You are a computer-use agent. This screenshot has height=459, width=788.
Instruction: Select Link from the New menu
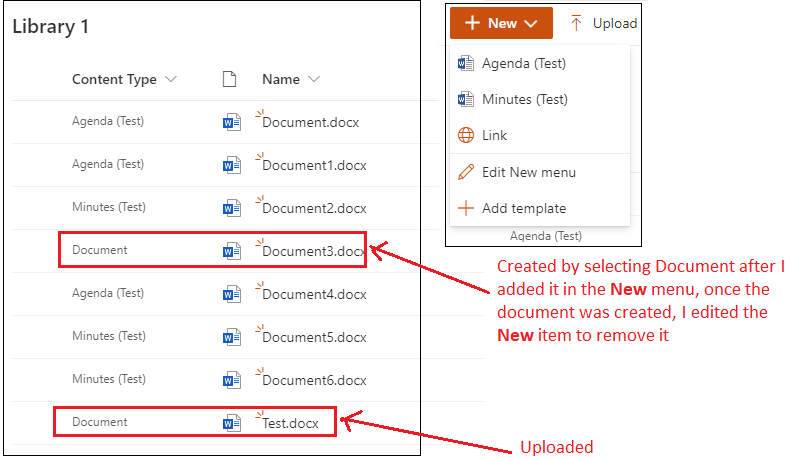[x=540, y=135]
